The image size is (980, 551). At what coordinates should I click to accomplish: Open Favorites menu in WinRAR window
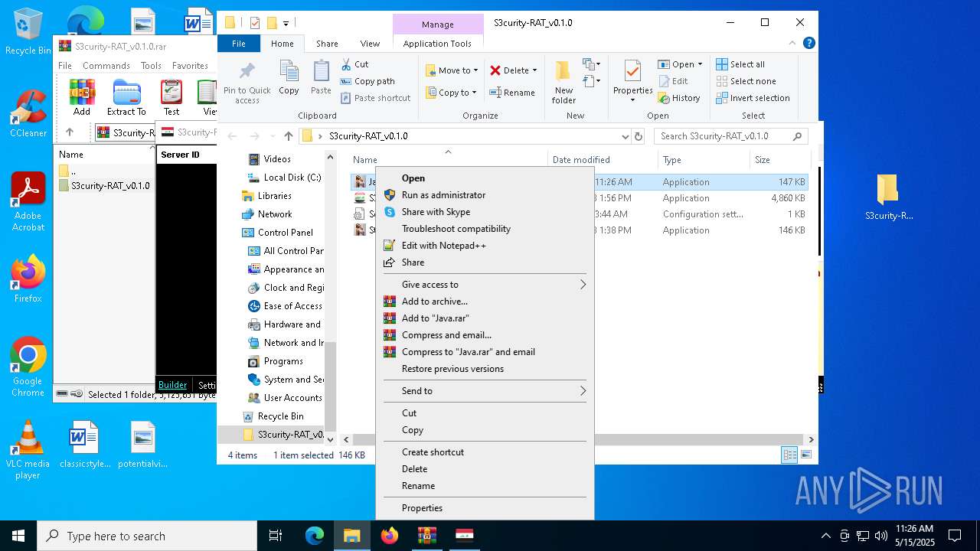pyautogui.click(x=190, y=66)
